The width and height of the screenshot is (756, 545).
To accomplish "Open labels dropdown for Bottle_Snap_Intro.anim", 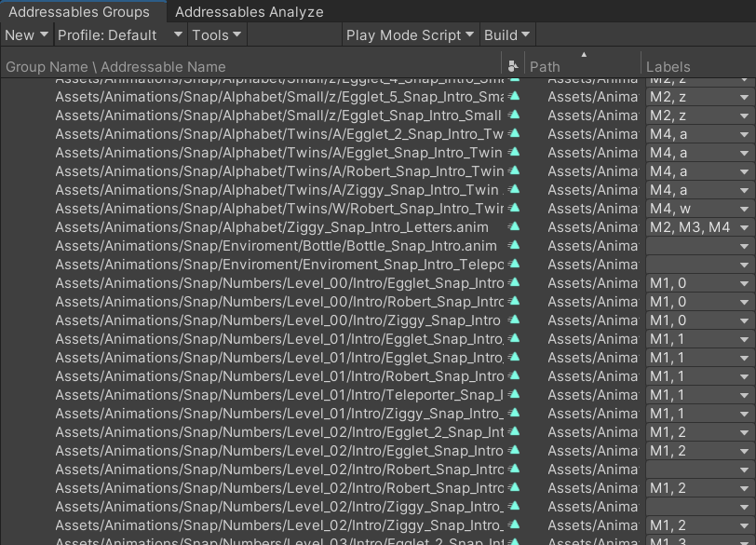I will [x=699, y=246].
